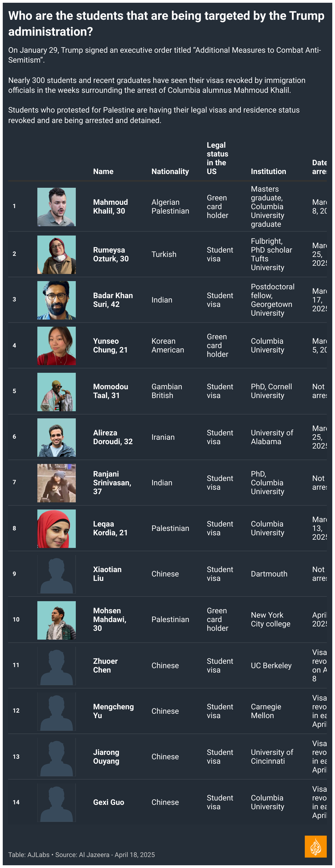Open Momodou Taal's photo thumbnail
The height and width of the screenshot is (868, 335).
[x=56, y=391]
